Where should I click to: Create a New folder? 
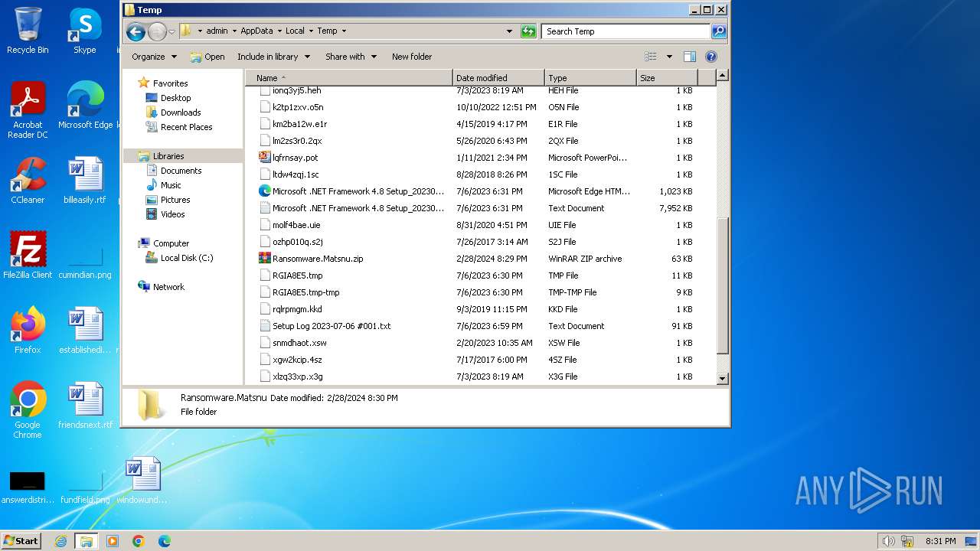[412, 57]
